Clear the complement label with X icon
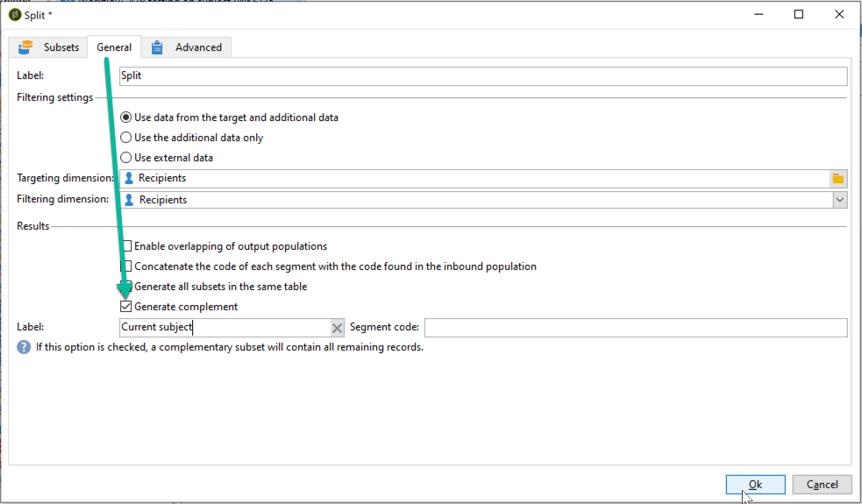Image resolution: width=862 pixels, height=504 pixels. coord(337,328)
